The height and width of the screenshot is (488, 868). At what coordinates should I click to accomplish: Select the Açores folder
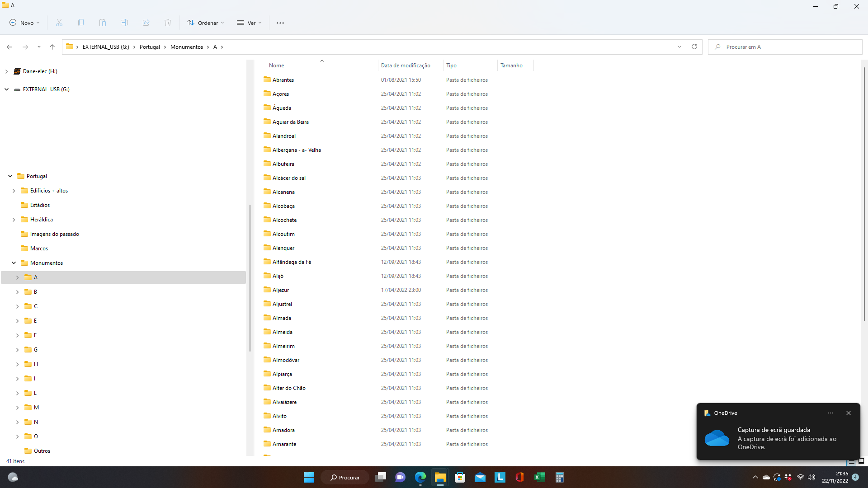tap(280, 94)
